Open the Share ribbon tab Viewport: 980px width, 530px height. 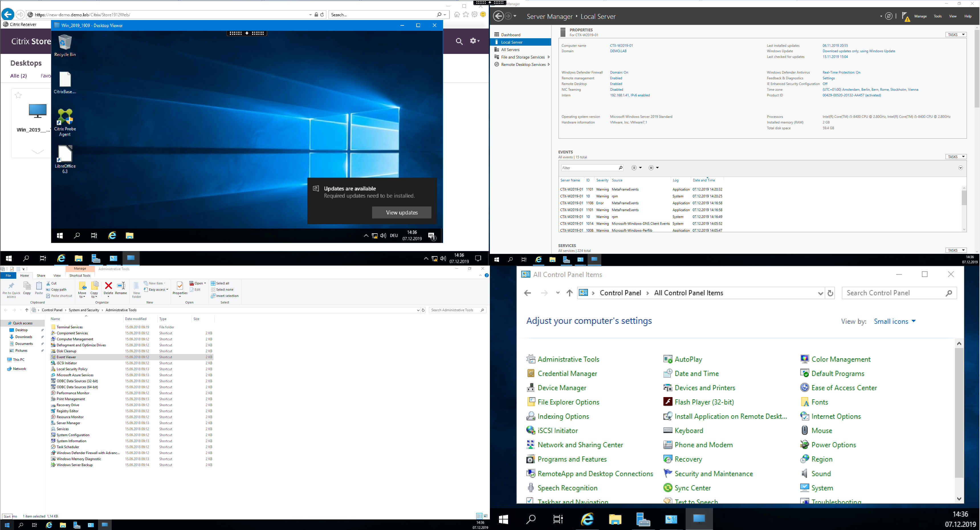(41, 276)
